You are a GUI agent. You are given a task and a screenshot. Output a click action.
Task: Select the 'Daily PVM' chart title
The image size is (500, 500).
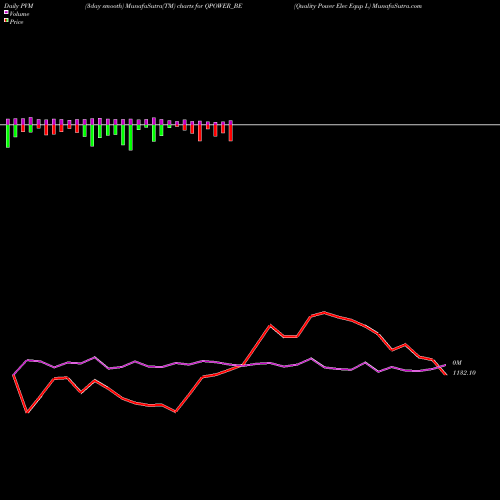(19, 6)
